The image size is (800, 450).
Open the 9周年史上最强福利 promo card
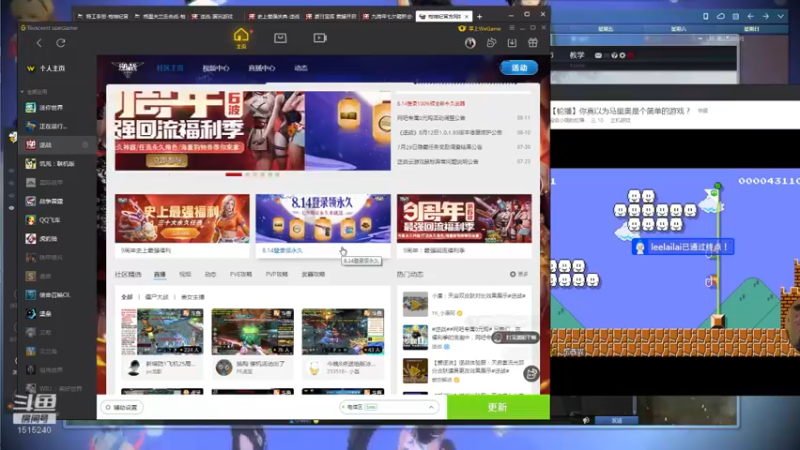[x=182, y=225]
